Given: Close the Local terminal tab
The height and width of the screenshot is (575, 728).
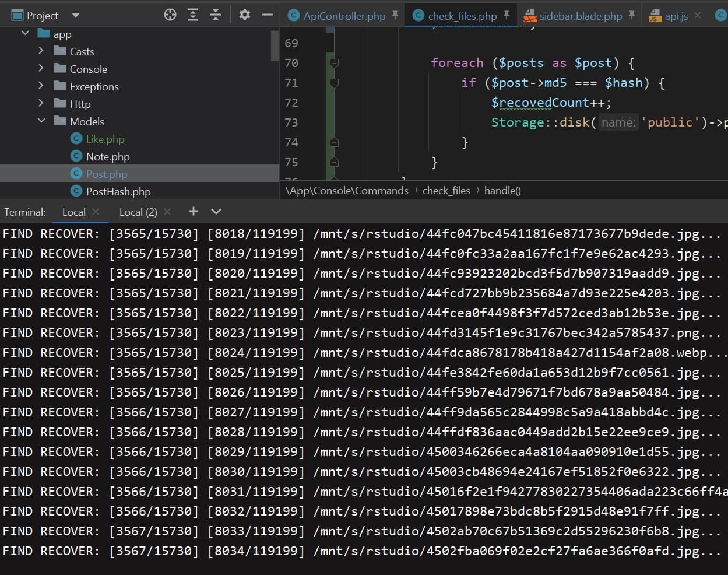Looking at the screenshot, I should [96, 212].
